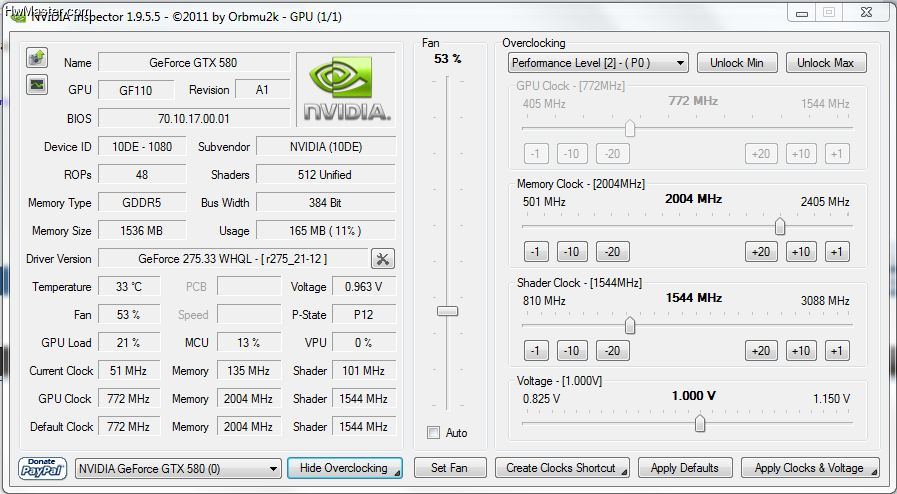Toggle the Auto fan checkbox
The width and height of the screenshot is (897, 494).
point(434,433)
